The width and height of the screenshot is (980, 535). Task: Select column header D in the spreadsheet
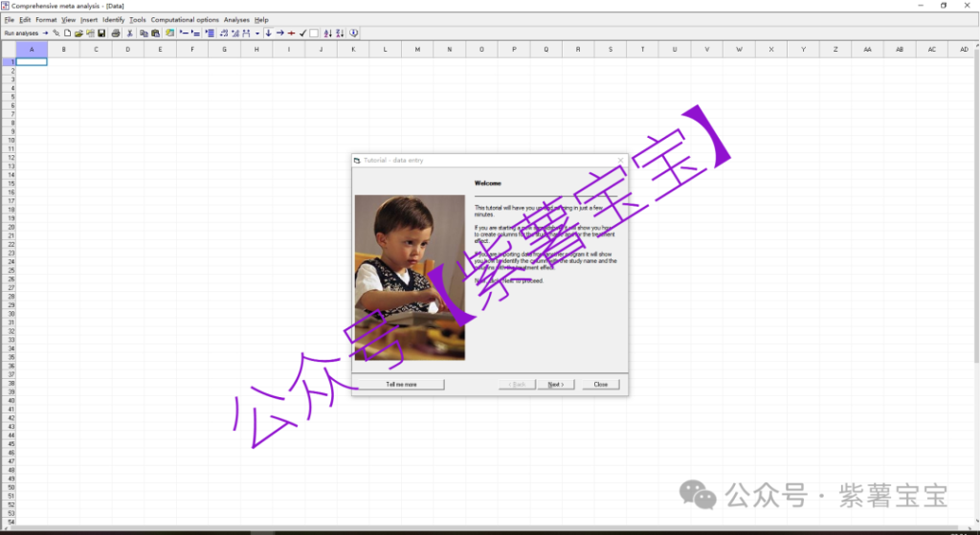pos(127,50)
